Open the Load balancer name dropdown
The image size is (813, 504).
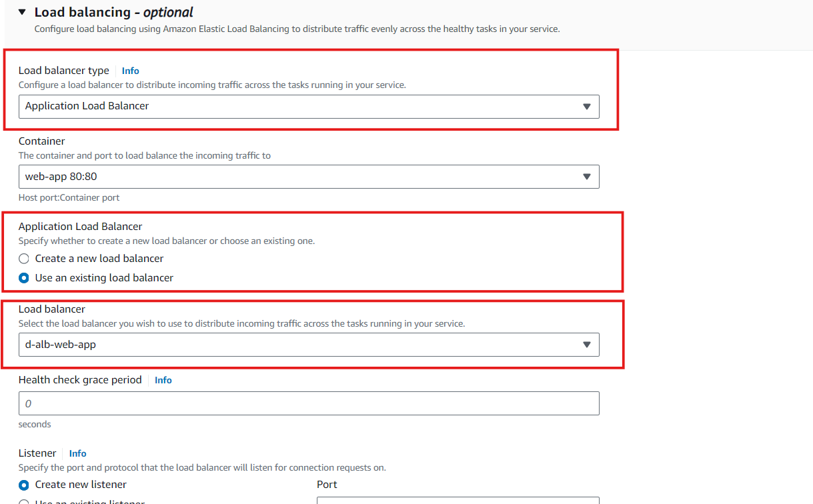[x=309, y=345]
